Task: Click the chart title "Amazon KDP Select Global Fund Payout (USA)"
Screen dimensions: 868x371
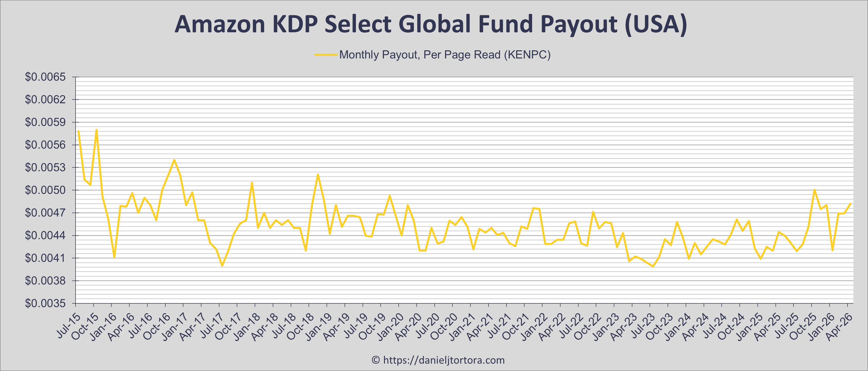Action: click(431, 24)
